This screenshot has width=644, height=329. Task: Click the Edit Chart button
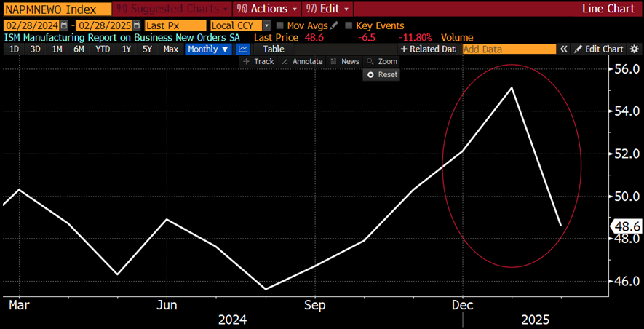coord(598,49)
